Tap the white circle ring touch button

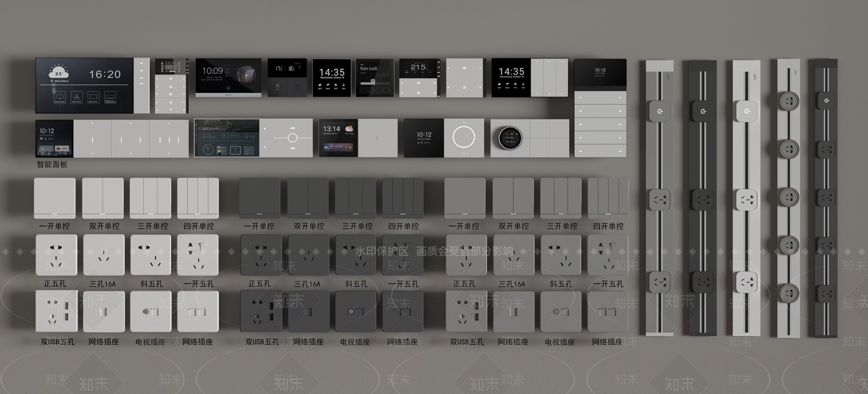click(x=463, y=138)
